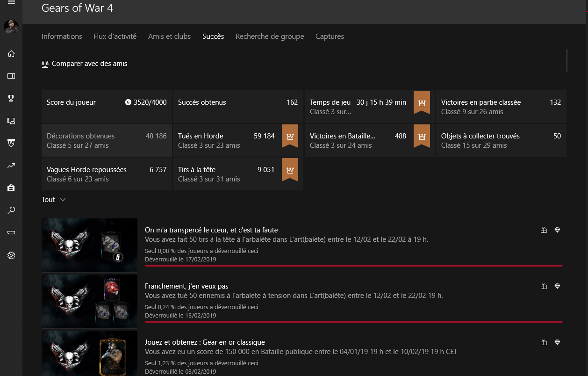
Task: Open the Amis et clubs tab
Action: coord(169,36)
